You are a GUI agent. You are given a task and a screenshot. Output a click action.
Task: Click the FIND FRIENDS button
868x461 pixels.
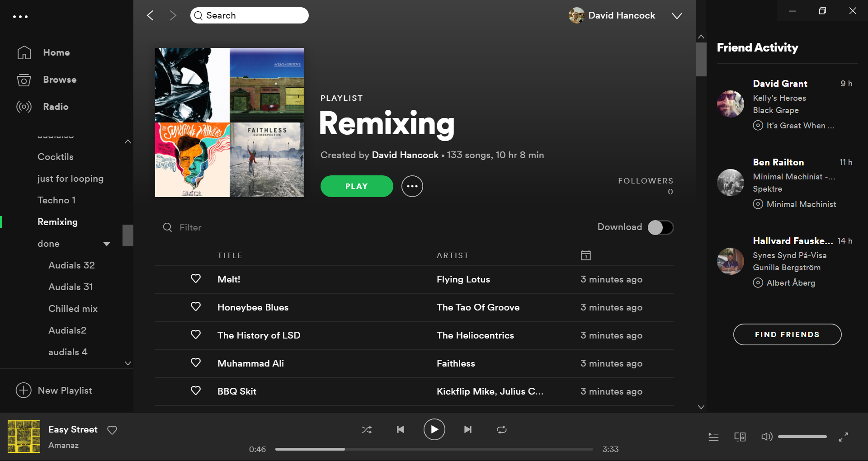787,334
